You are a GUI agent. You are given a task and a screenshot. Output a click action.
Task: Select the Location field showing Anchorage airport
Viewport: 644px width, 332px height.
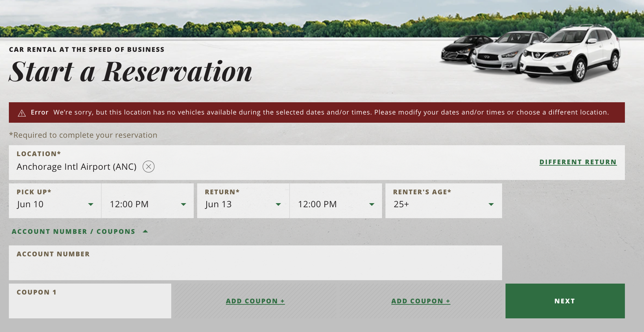point(77,167)
